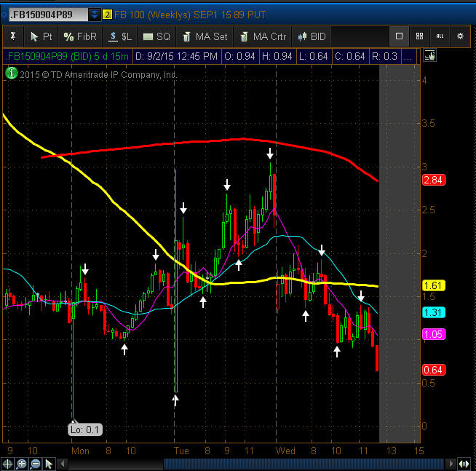Image resolution: width=476 pixels, height=471 pixels.
Task: Open the MA Set study set
Action: pos(204,36)
